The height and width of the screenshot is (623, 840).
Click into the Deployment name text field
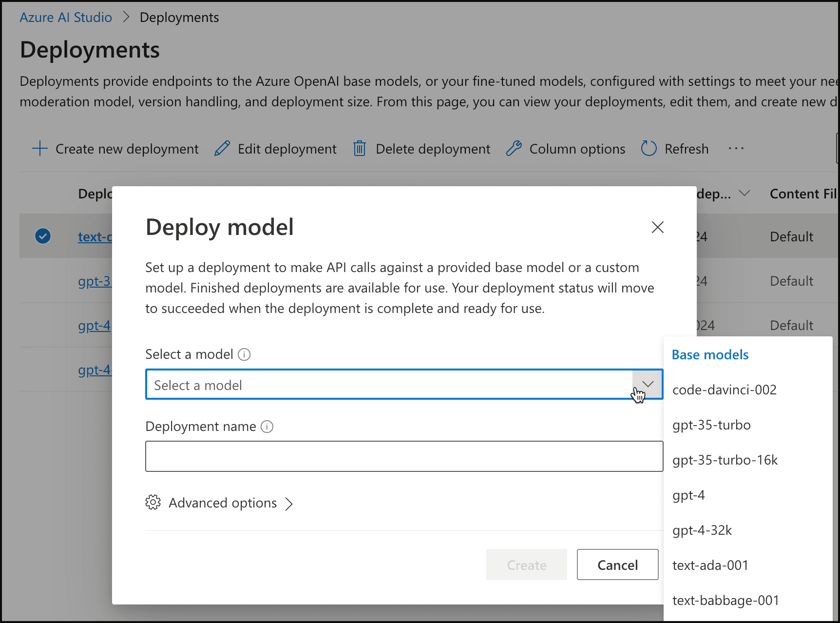[x=404, y=456]
